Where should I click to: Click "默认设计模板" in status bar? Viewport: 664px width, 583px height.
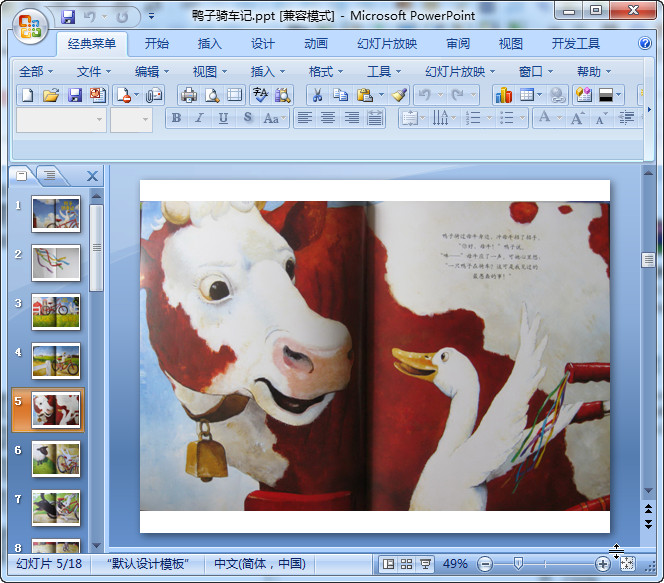(x=148, y=564)
